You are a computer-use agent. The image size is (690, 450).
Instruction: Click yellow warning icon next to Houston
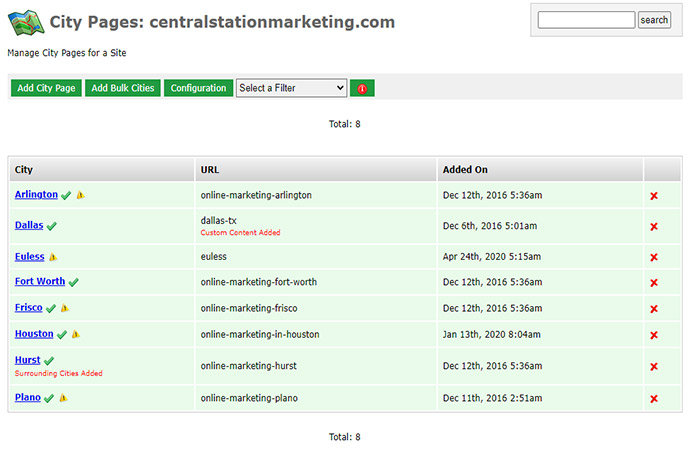tap(76, 334)
